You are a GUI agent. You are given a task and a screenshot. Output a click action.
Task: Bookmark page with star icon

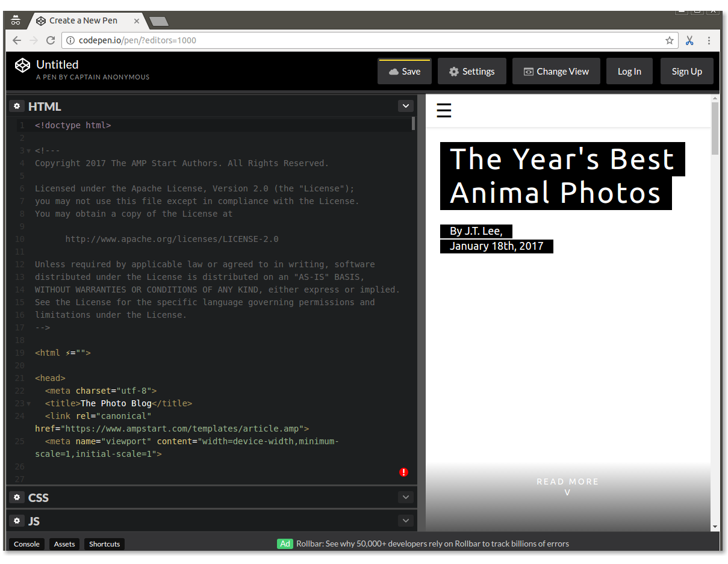(669, 40)
